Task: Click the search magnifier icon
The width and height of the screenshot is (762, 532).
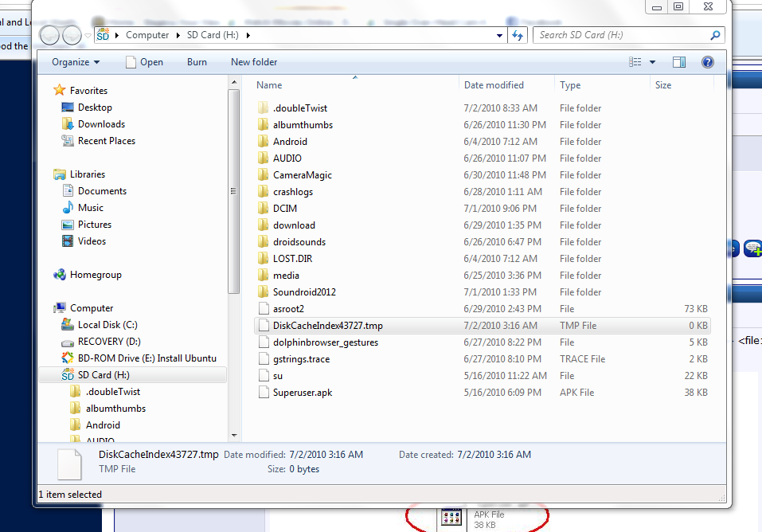Action: coord(715,35)
